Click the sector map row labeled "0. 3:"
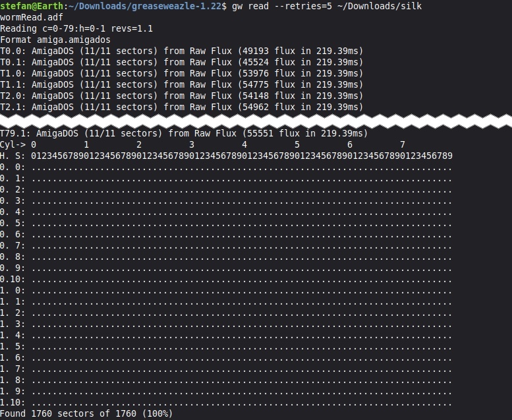This screenshot has width=512, height=420. (x=226, y=200)
